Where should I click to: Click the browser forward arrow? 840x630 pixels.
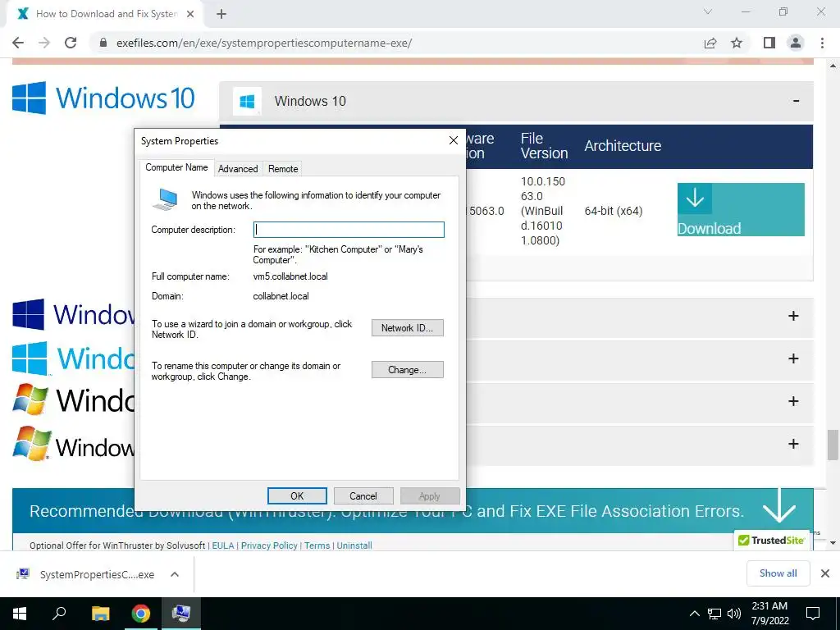click(44, 43)
